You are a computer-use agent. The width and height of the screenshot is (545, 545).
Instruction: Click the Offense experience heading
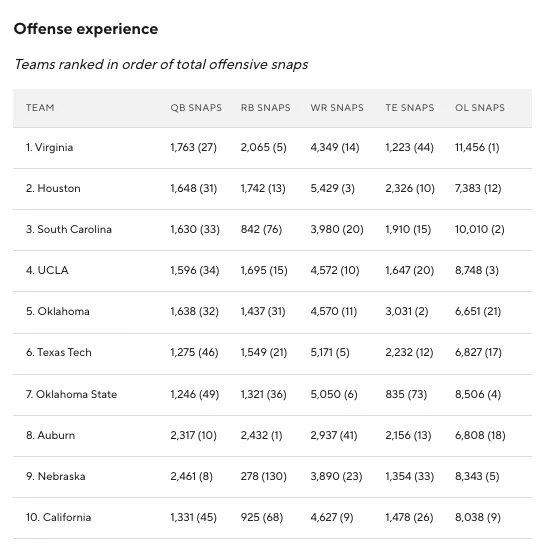coord(86,29)
